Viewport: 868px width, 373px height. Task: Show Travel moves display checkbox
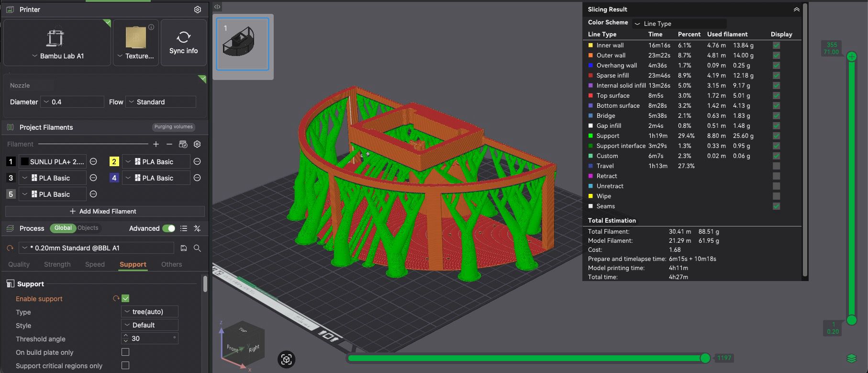776,166
